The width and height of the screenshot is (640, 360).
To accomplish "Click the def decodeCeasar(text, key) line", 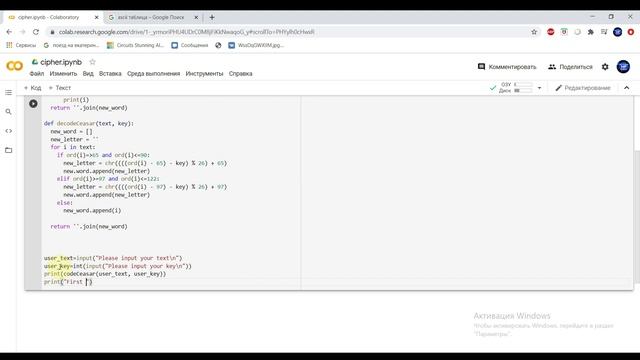I will 89,123.
